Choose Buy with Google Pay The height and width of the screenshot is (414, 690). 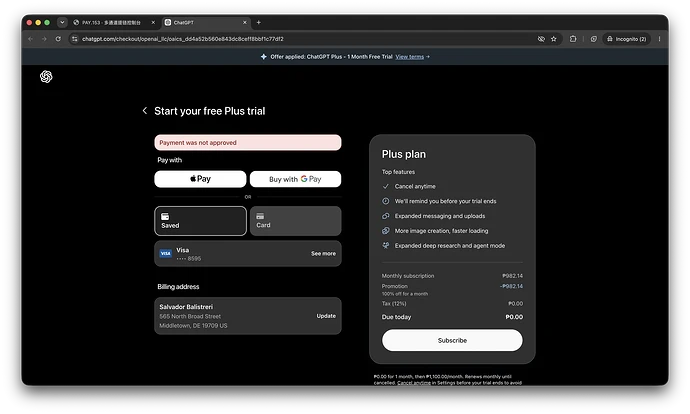[x=295, y=179]
